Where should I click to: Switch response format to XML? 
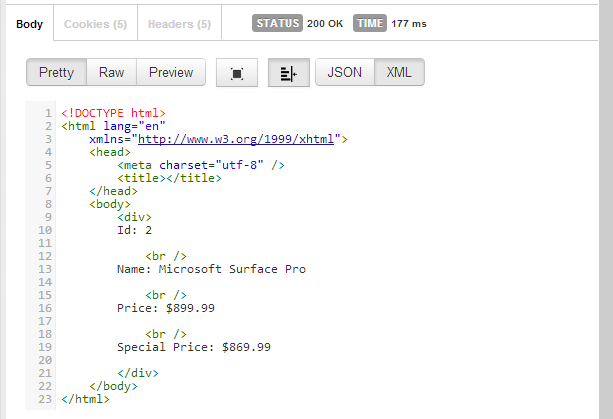[399, 72]
